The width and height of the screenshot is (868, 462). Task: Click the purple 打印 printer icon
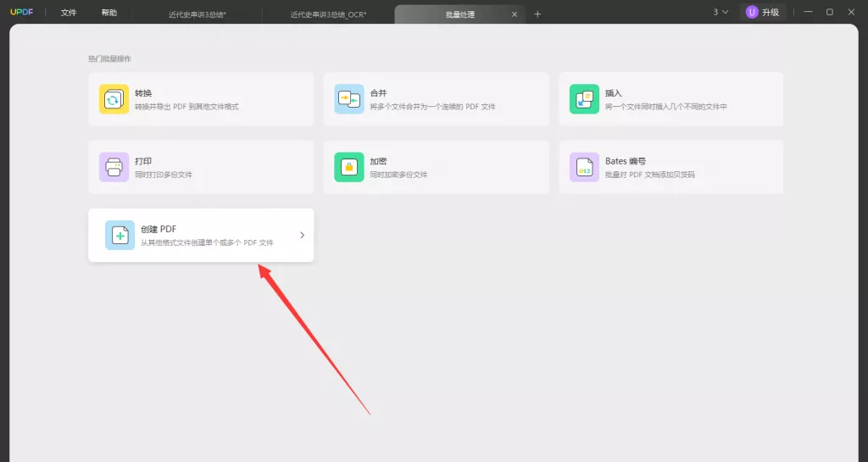114,167
